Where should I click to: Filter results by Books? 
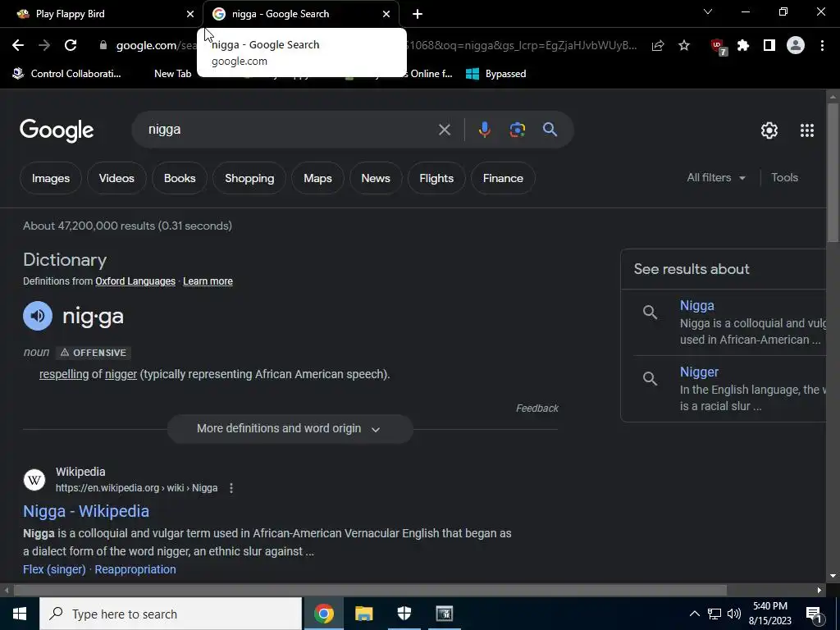pyautogui.click(x=180, y=178)
